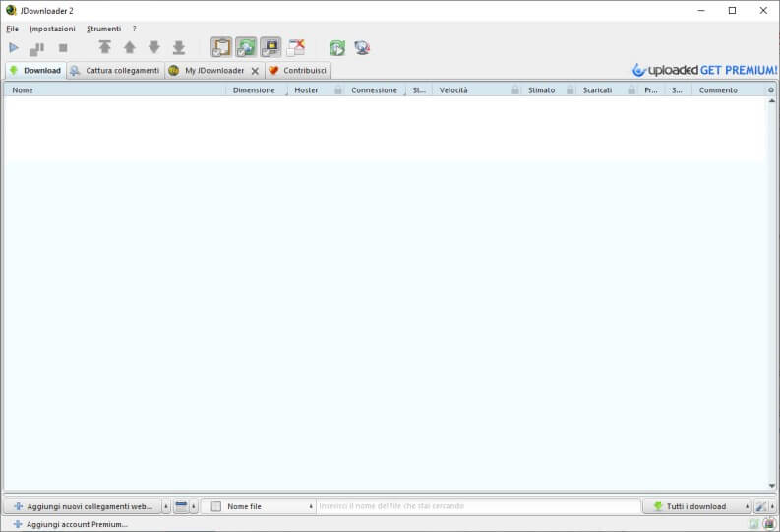Pause downloads using the pause toolbar icon
This screenshot has height=532, width=780.
click(36, 49)
